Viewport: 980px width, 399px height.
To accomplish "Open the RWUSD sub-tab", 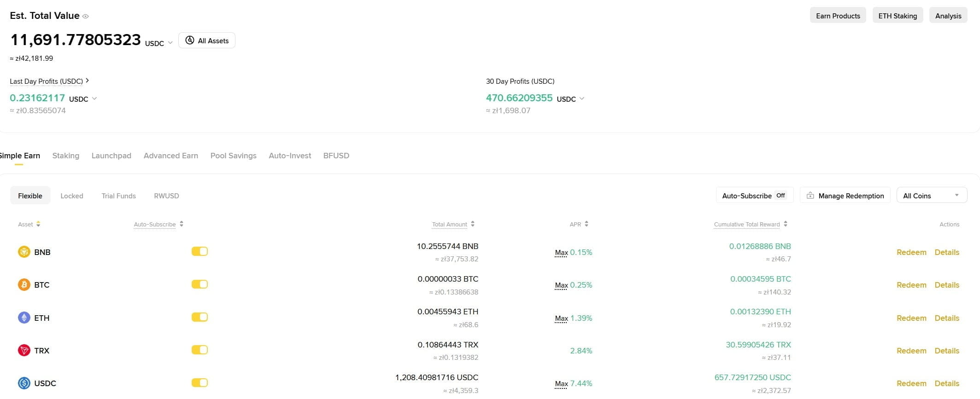I will click(x=166, y=196).
